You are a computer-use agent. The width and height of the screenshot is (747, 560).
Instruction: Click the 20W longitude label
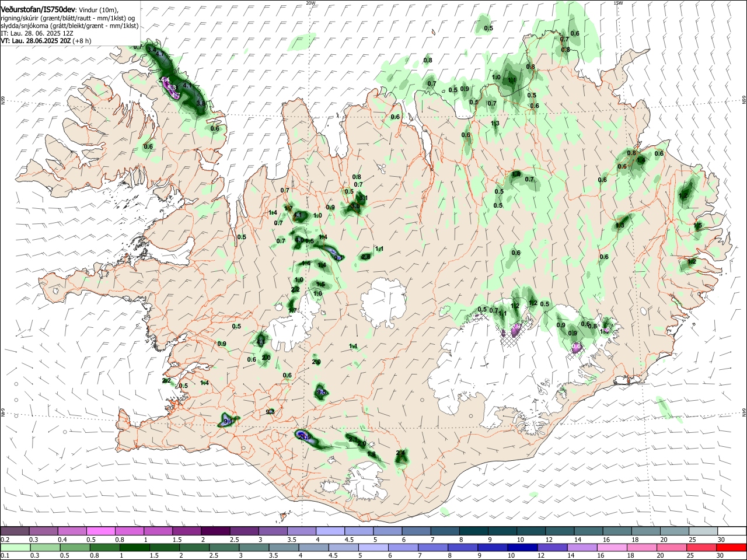click(x=311, y=3)
